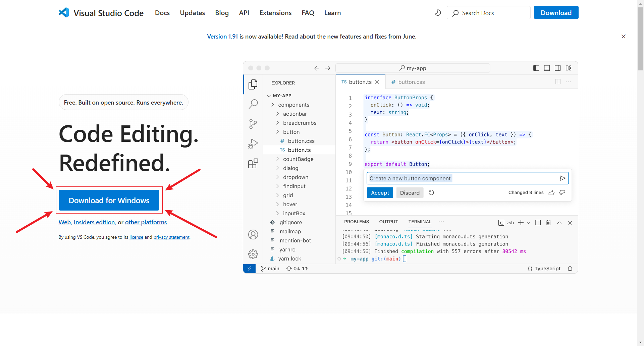Open the Extensions menu in navigation bar

(x=275, y=13)
